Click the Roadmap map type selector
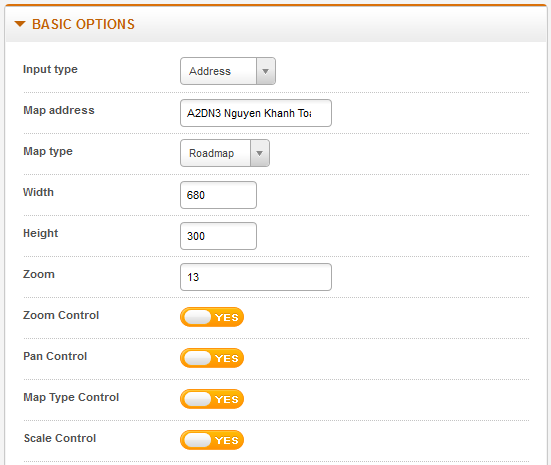551x465 pixels. (225, 153)
